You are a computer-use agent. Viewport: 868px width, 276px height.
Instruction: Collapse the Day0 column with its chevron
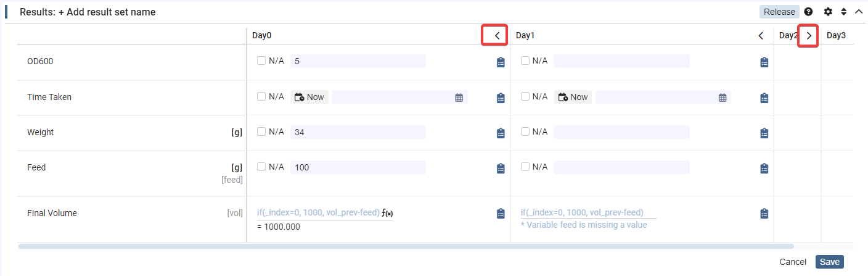tap(497, 36)
